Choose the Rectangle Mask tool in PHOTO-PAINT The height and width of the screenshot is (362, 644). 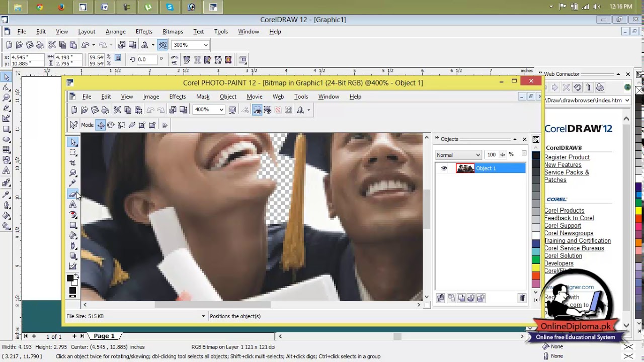click(73, 152)
